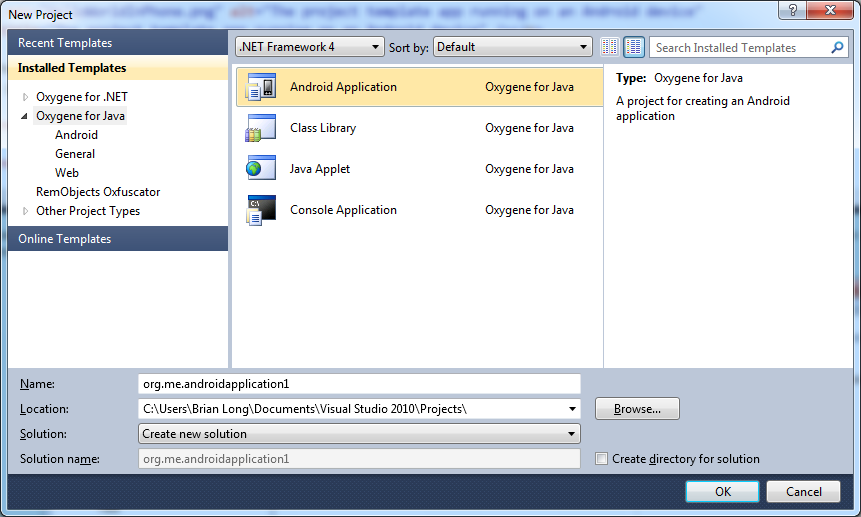Open the dialog help question mark
The image size is (861, 517).
coord(793,10)
